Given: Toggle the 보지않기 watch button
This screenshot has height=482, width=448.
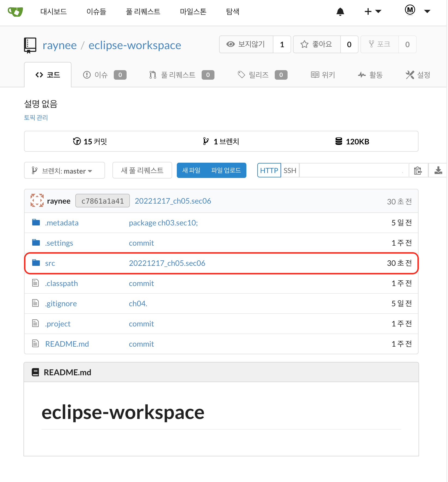Looking at the screenshot, I should (246, 44).
